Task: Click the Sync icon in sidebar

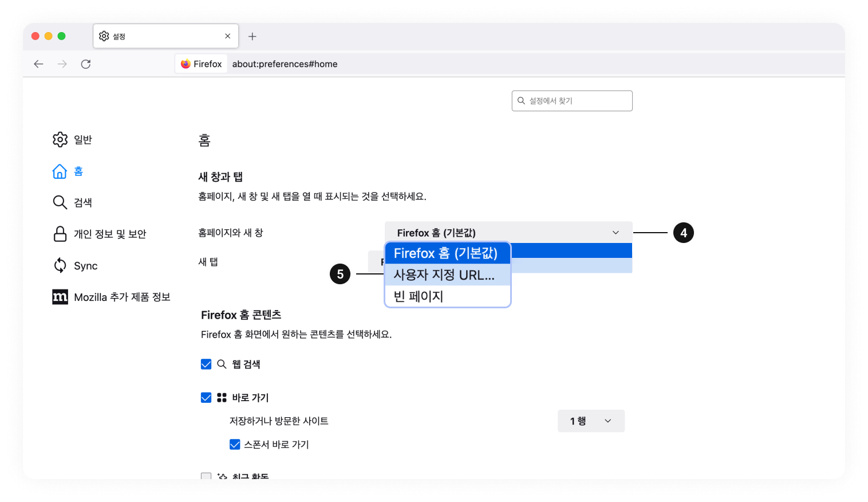Action: (60, 265)
